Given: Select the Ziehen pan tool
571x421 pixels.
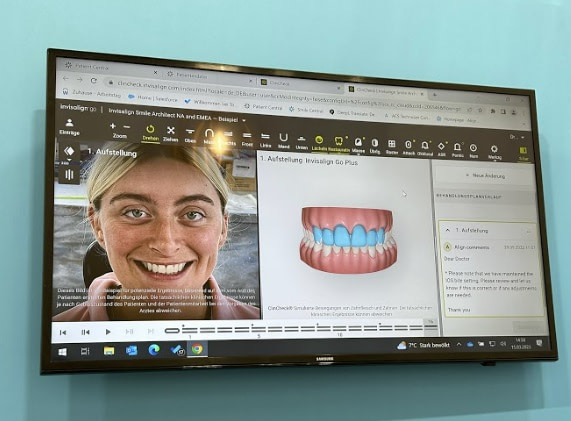Looking at the screenshot, I should click(170, 134).
